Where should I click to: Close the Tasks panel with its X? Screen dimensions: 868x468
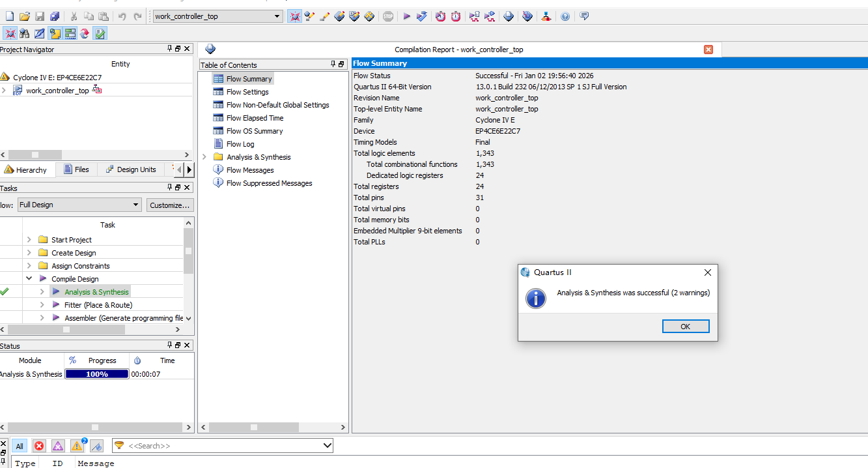pyautogui.click(x=187, y=188)
